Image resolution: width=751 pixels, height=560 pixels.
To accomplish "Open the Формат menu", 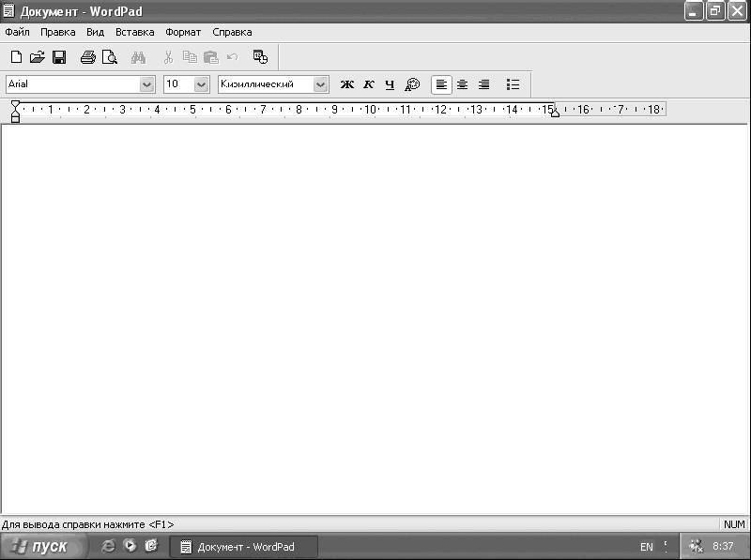I will point(183,32).
